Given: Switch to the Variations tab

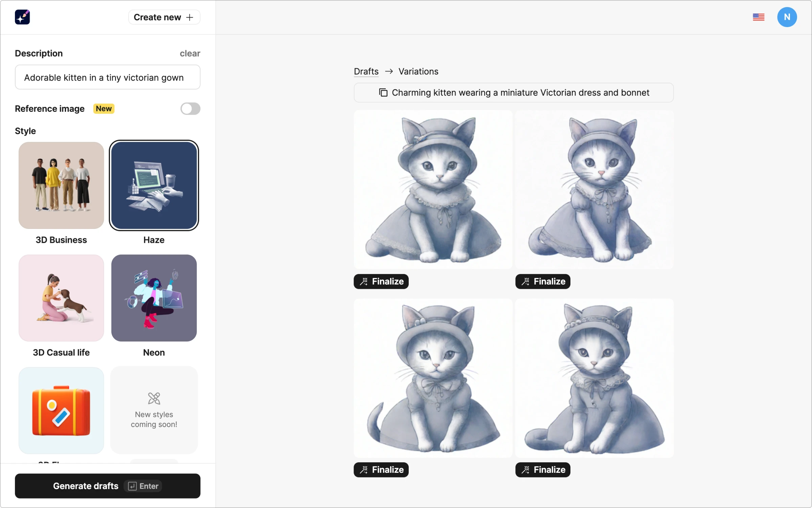Looking at the screenshot, I should (419, 71).
